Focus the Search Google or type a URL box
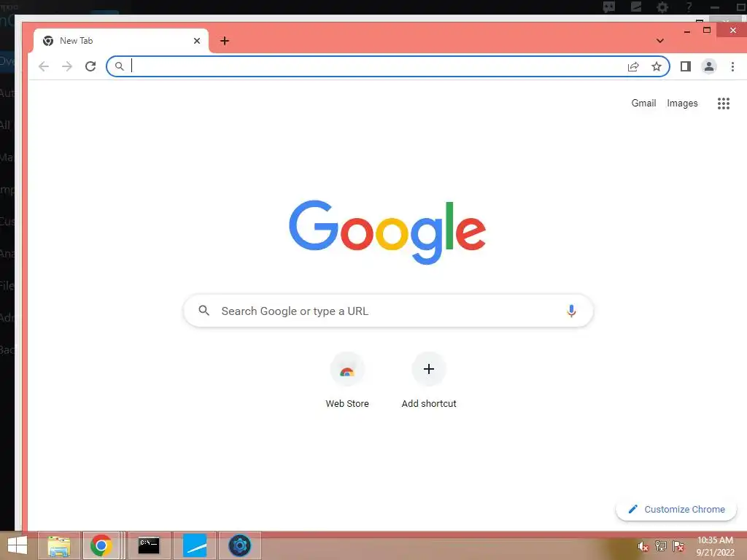Image resolution: width=747 pixels, height=560 pixels. coord(388,311)
